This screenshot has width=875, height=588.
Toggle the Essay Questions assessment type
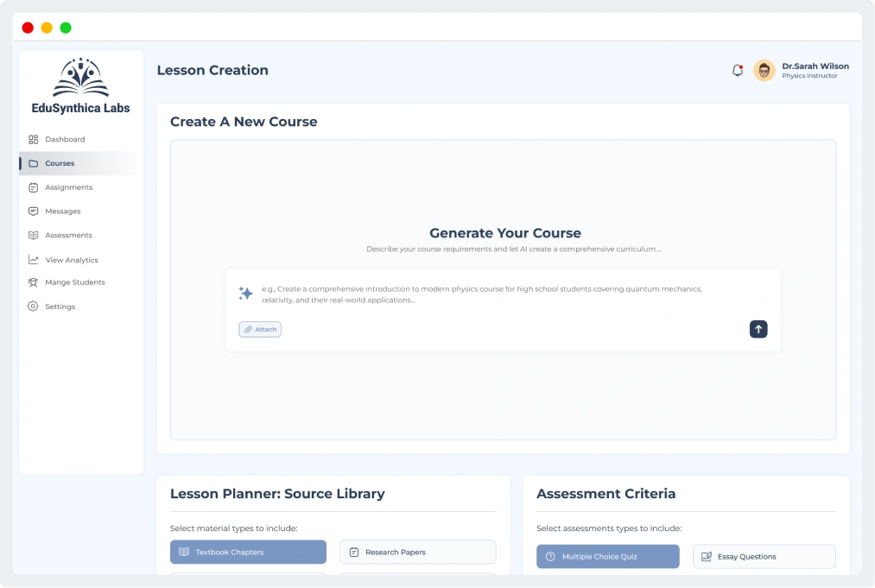point(764,557)
